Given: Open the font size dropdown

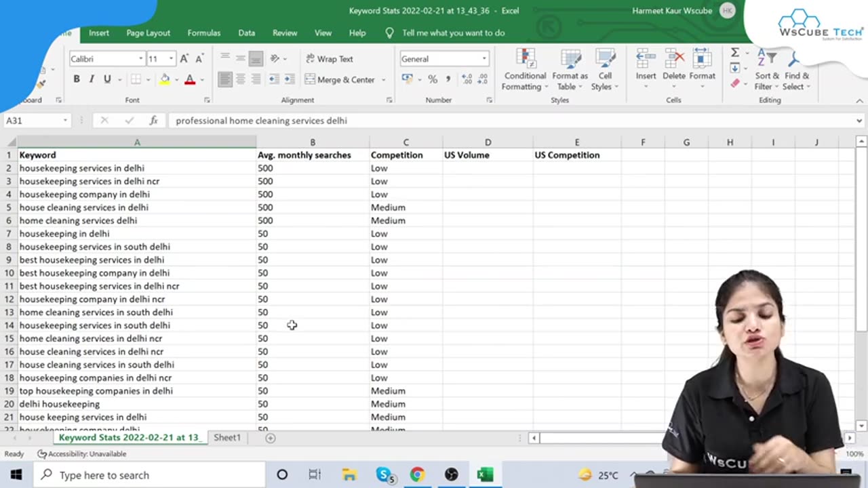Looking at the screenshot, I should point(171,59).
